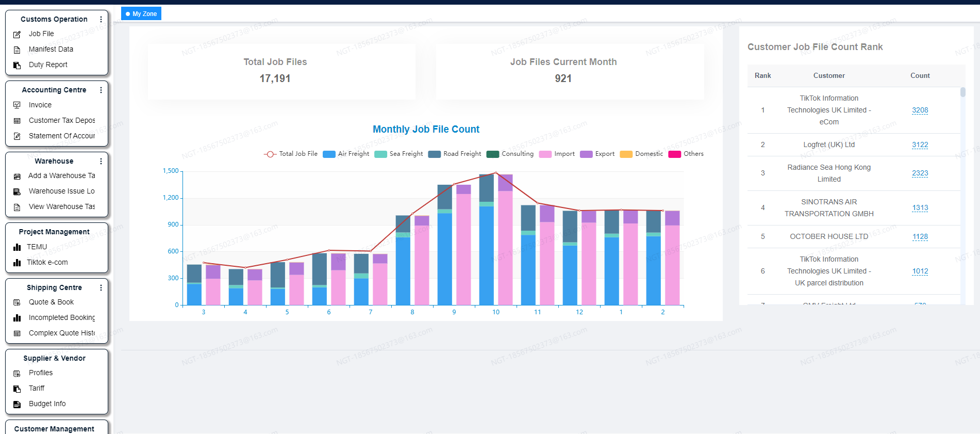
Task: Open the 3208 count link for TikTok eCom
Action: click(x=920, y=110)
